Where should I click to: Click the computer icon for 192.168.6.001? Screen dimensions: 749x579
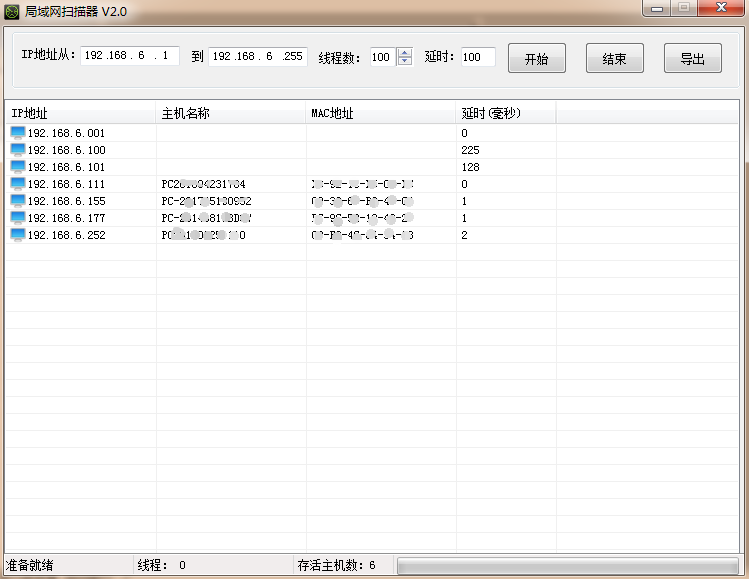[18, 133]
